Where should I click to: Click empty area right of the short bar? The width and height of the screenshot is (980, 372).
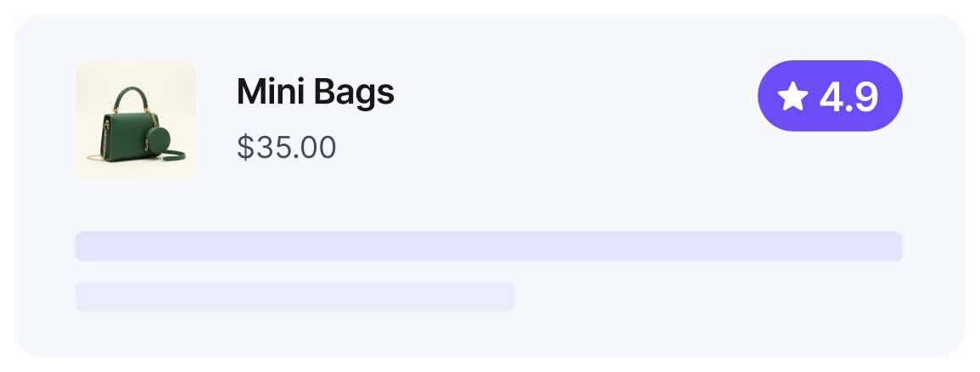coord(704,296)
